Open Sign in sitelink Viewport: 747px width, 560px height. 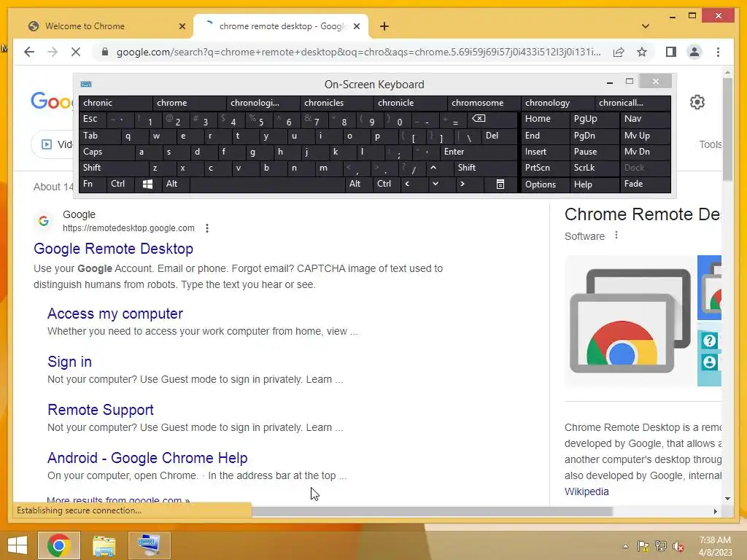tap(69, 362)
